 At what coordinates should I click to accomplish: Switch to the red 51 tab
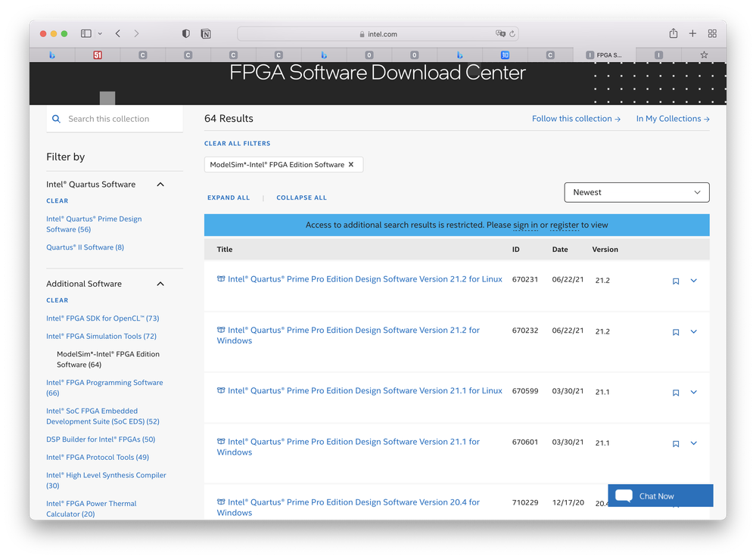(x=98, y=55)
